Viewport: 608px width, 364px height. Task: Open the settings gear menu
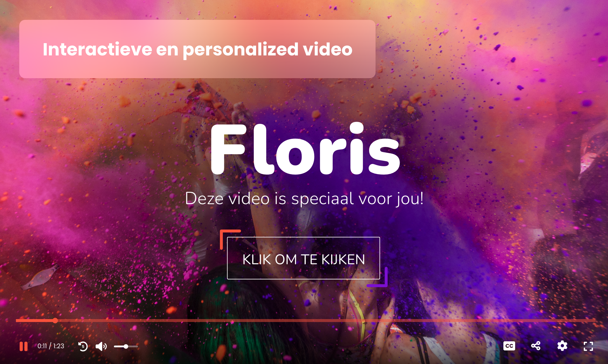click(x=562, y=346)
